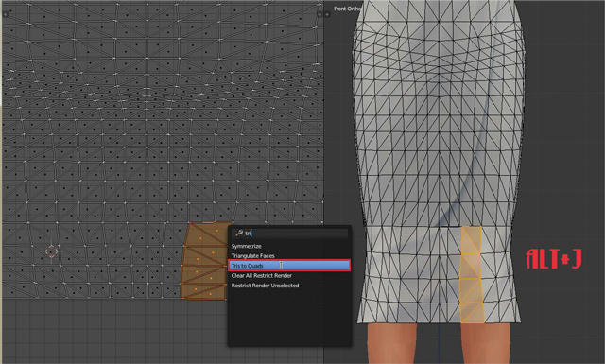The width and height of the screenshot is (605, 364).
Task: Click the search magnifier icon in the popup
Action: [239, 233]
